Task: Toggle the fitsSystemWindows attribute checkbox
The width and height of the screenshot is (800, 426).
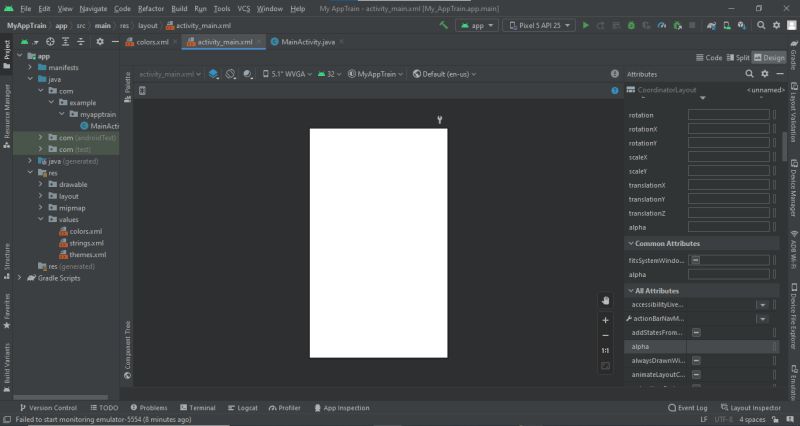Action: [695, 260]
